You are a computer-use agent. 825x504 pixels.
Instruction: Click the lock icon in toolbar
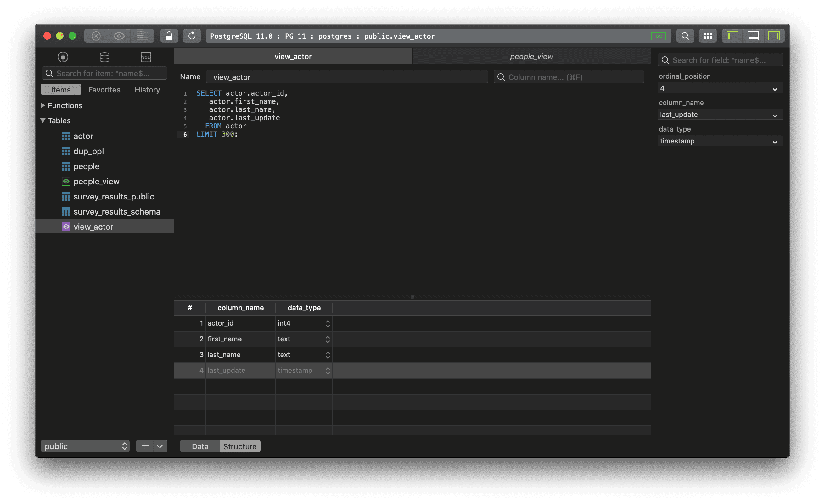pos(169,36)
